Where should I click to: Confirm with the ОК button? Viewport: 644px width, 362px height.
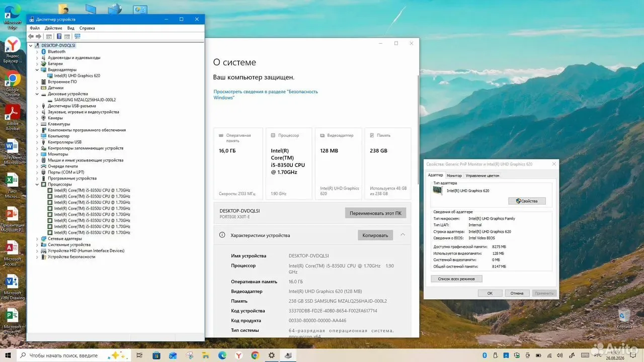coord(490,293)
